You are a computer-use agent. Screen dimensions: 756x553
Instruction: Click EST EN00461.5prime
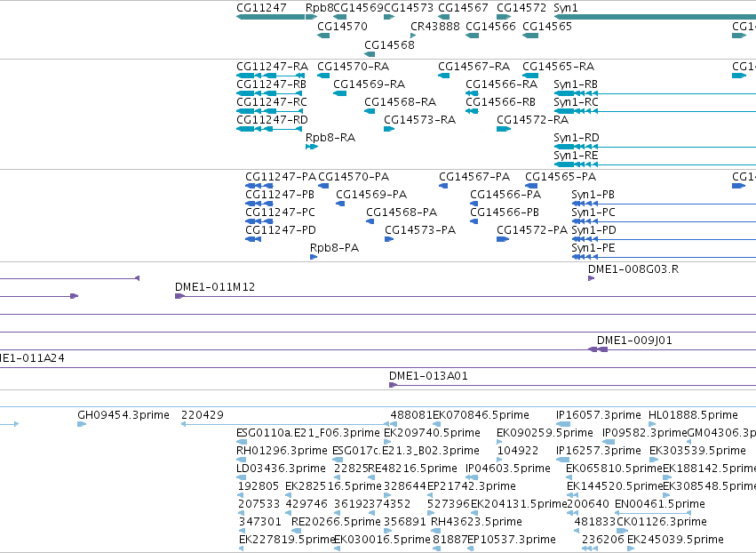click(x=660, y=504)
